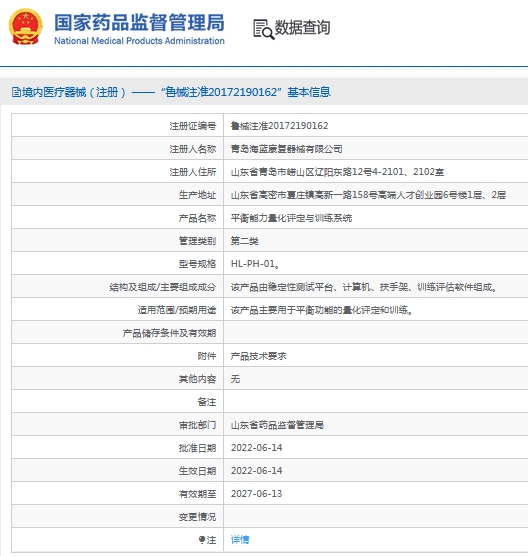Click the 生效日期 label
Viewport: 528px width, 556px height.
coord(198,471)
